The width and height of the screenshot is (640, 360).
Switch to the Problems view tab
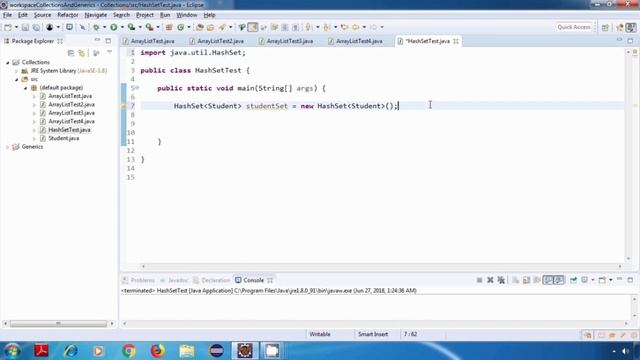click(139, 280)
